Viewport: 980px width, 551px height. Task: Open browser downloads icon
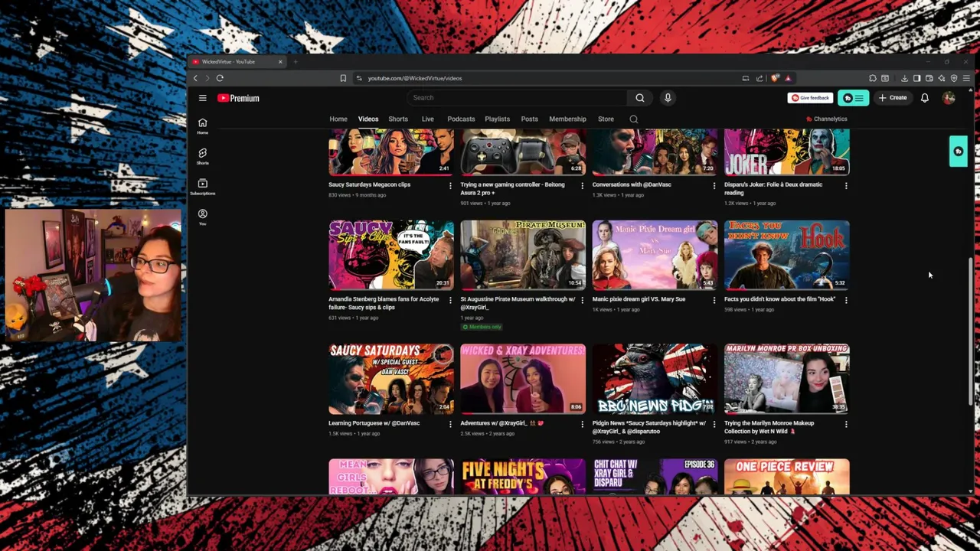(904, 78)
